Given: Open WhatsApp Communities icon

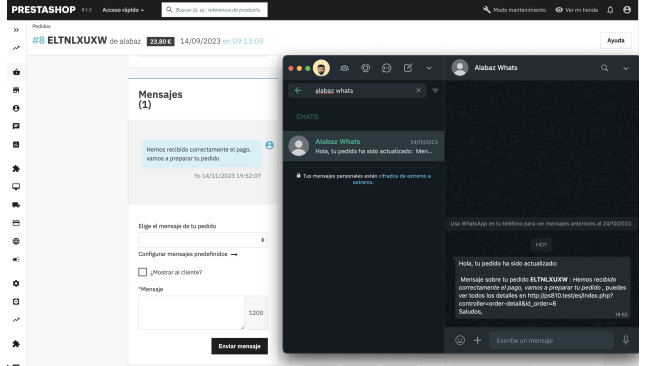Looking at the screenshot, I should click(344, 68).
